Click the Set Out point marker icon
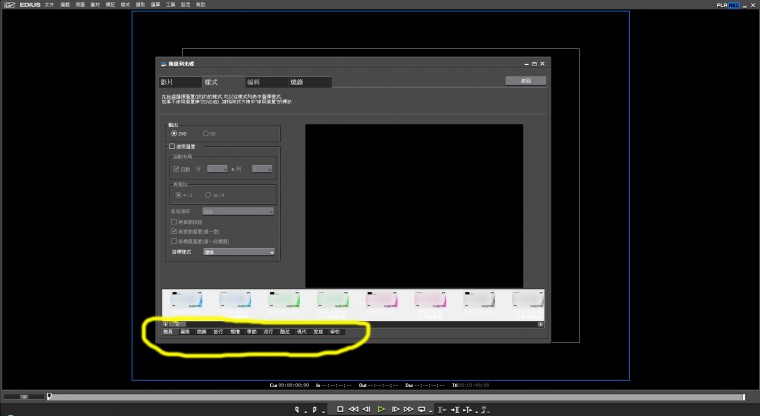 click(x=314, y=410)
